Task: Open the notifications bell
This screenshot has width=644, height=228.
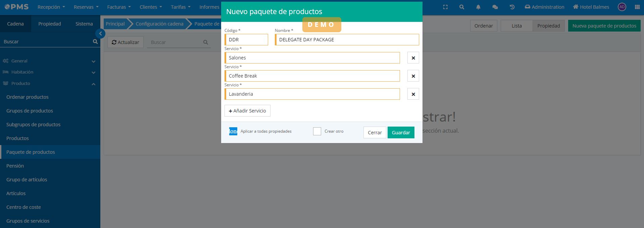Action: 478,7
